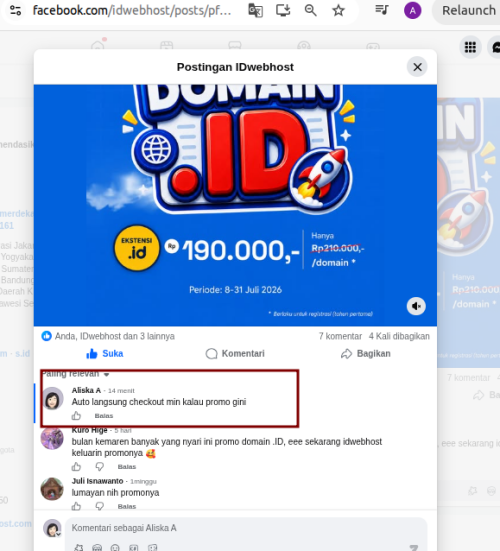Click the Facebook Gaming nav icon behind the dialog
Image resolution: width=500 pixels, height=551 pixels.
pyautogui.click(x=372, y=46)
